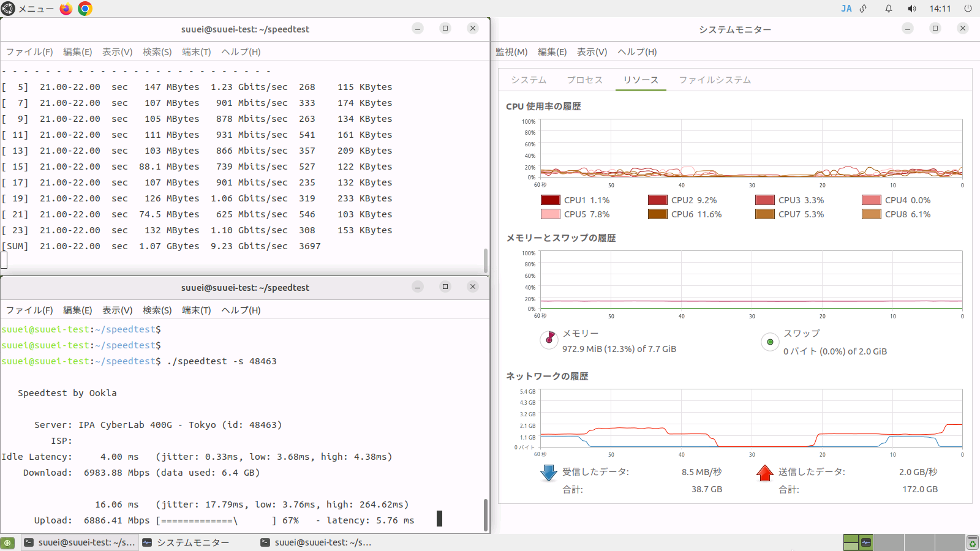The width and height of the screenshot is (980, 551).
Task: Switch to the プロセス tab
Action: (x=584, y=80)
